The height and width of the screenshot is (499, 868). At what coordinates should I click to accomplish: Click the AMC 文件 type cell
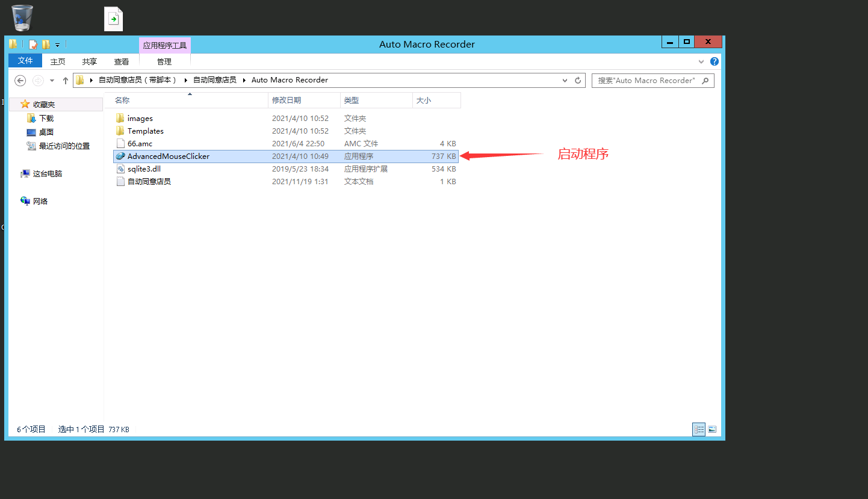[361, 143]
